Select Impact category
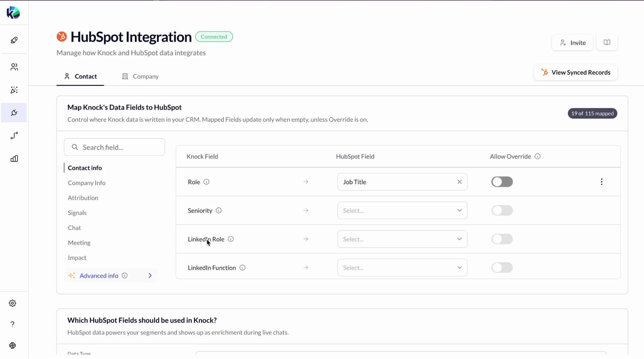 click(77, 258)
